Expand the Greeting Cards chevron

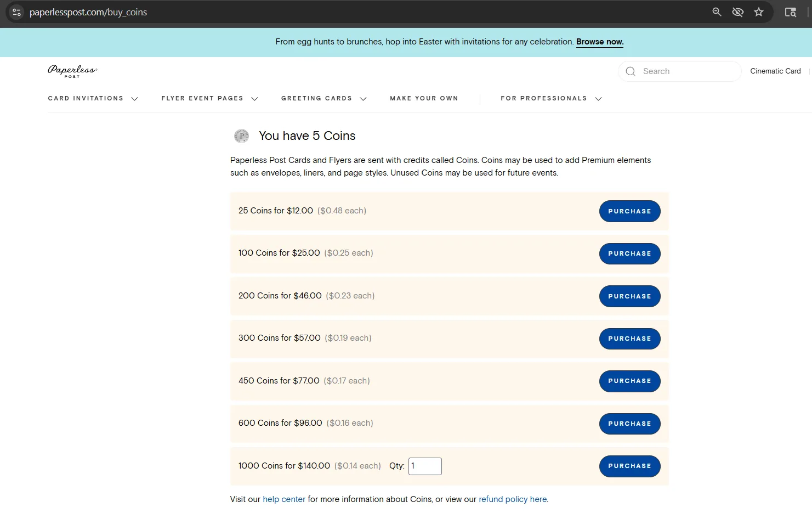(363, 99)
